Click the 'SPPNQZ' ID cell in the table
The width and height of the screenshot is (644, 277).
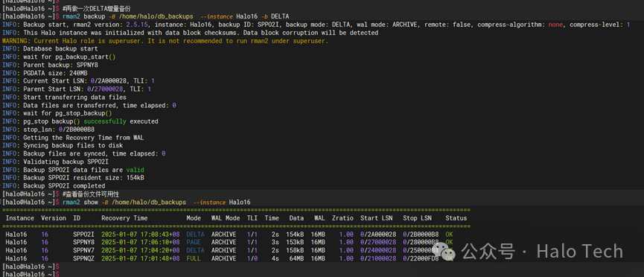click(x=84, y=258)
